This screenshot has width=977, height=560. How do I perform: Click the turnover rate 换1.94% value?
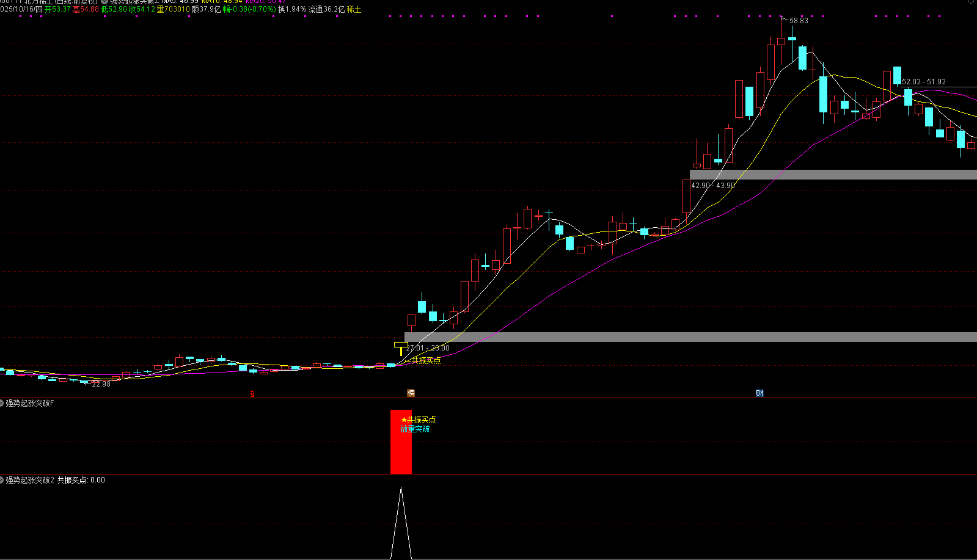pos(292,9)
